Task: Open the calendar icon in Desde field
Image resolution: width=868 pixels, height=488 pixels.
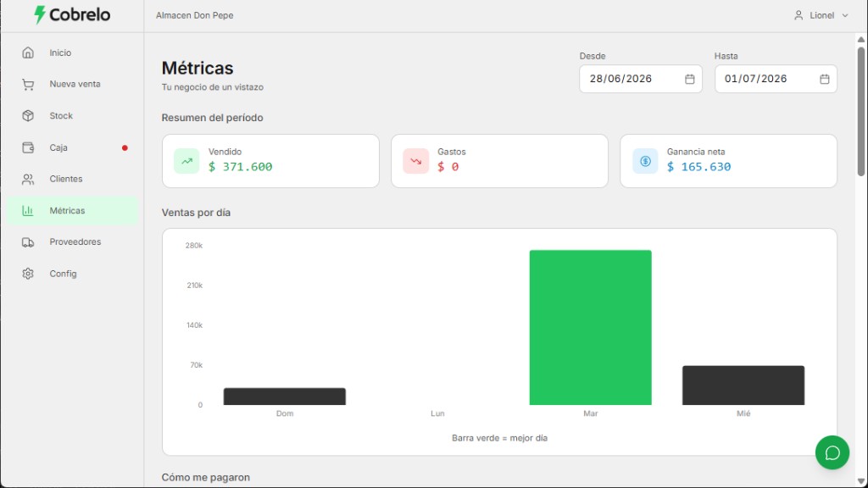Action: (689, 79)
